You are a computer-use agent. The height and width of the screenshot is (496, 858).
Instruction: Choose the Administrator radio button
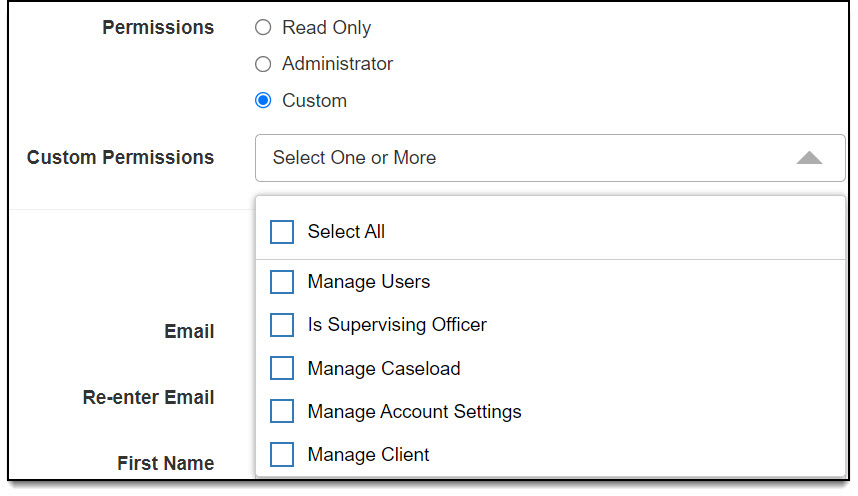263,64
